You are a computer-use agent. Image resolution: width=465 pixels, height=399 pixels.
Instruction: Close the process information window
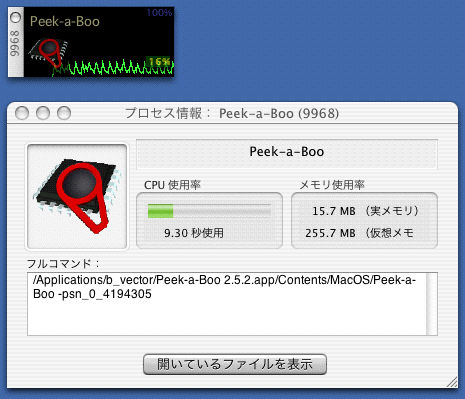click(x=22, y=113)
